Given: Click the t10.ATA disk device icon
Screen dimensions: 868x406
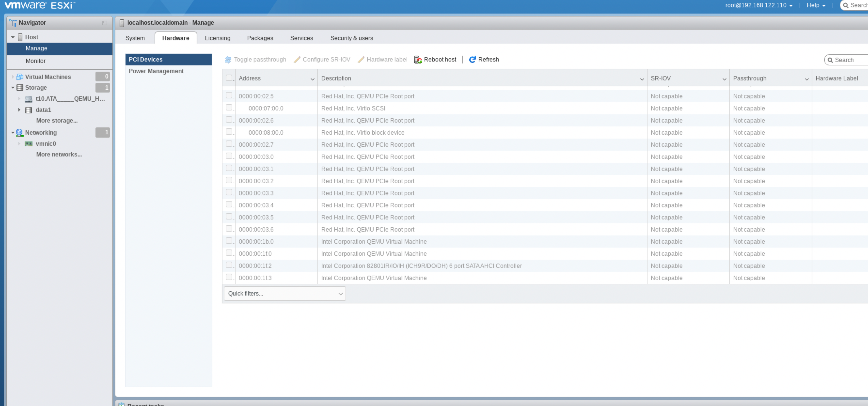Looking at the screenshot, I should coord(29,99).
